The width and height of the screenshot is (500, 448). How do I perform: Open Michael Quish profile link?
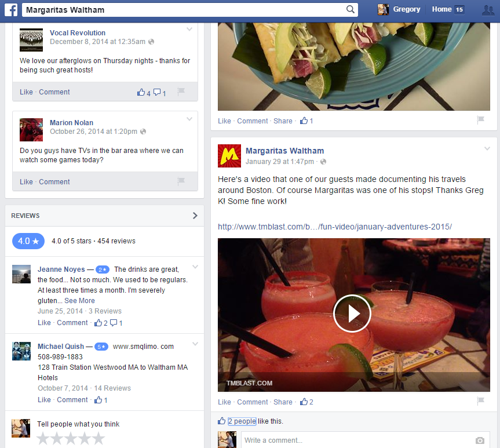[61, 346]
